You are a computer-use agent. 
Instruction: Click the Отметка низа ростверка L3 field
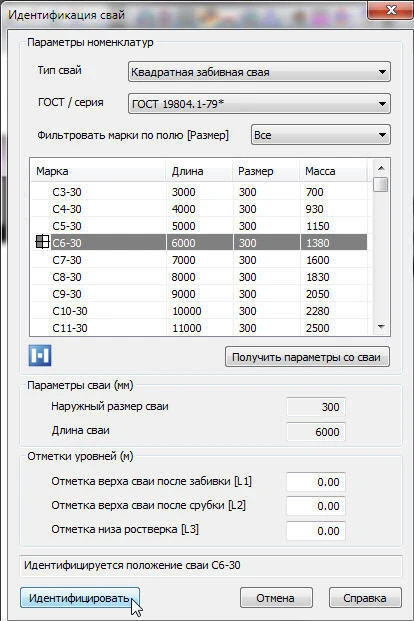point(316,531)
